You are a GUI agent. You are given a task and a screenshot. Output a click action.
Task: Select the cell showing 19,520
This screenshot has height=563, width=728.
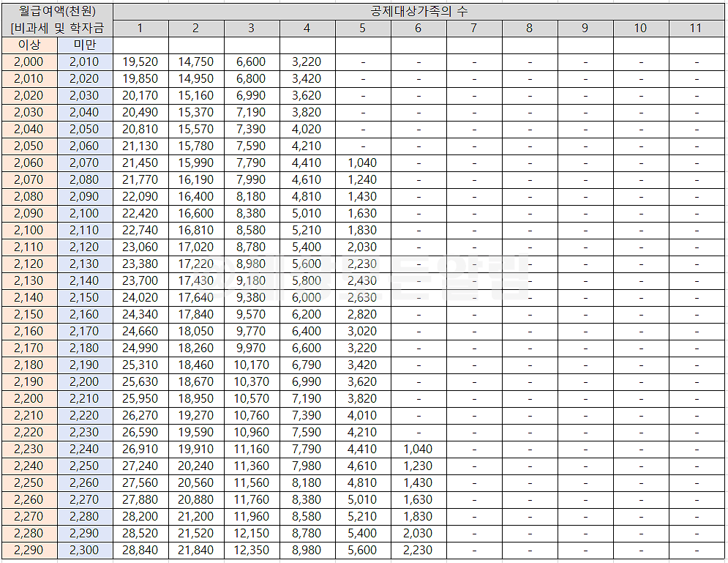click(140, 61)
